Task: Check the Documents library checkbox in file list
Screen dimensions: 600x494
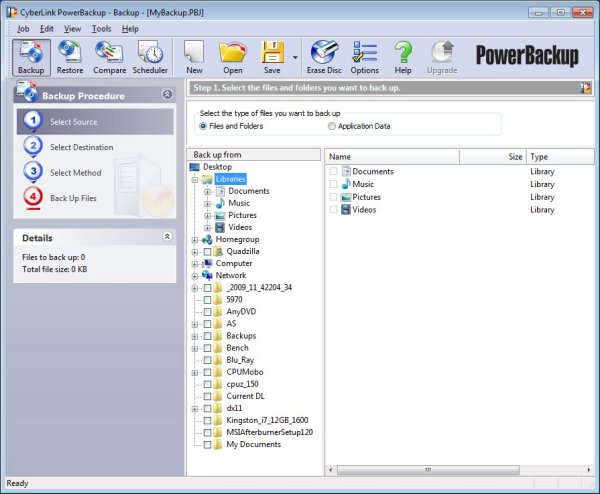Action: coord(333,171)
